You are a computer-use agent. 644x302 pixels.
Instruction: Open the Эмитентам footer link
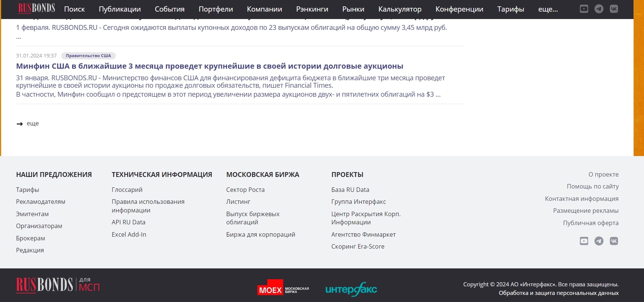tap(32, 214)
